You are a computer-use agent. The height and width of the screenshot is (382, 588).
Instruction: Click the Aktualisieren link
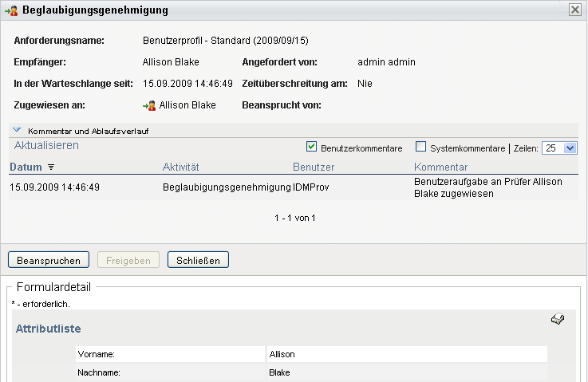tap(46, 145)
